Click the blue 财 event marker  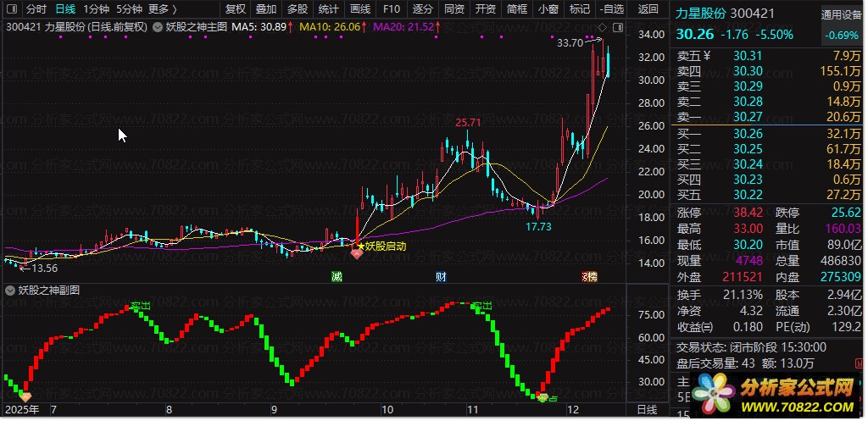pyautogui.click(x=441, y=277)
